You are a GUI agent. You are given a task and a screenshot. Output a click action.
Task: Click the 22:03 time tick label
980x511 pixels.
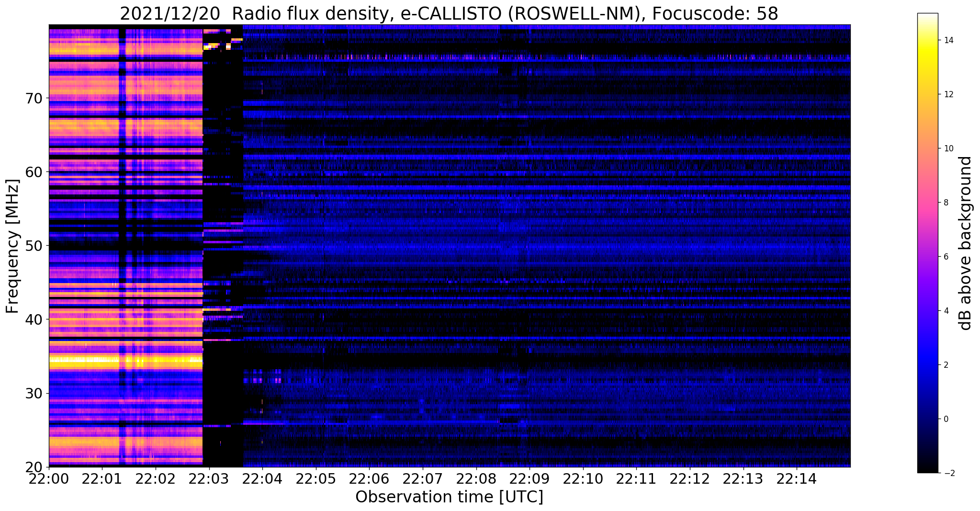point(209,479)
